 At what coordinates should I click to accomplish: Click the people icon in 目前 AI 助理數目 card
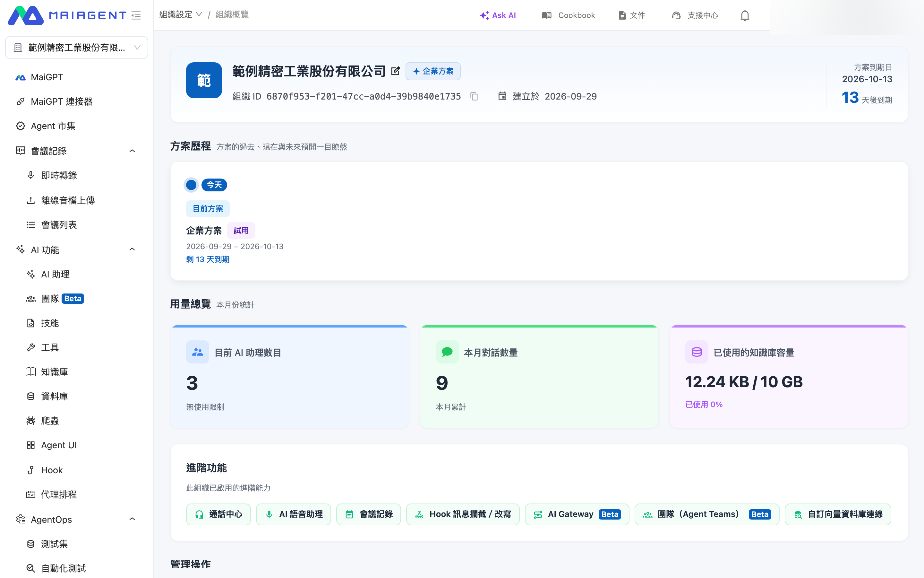197,352
